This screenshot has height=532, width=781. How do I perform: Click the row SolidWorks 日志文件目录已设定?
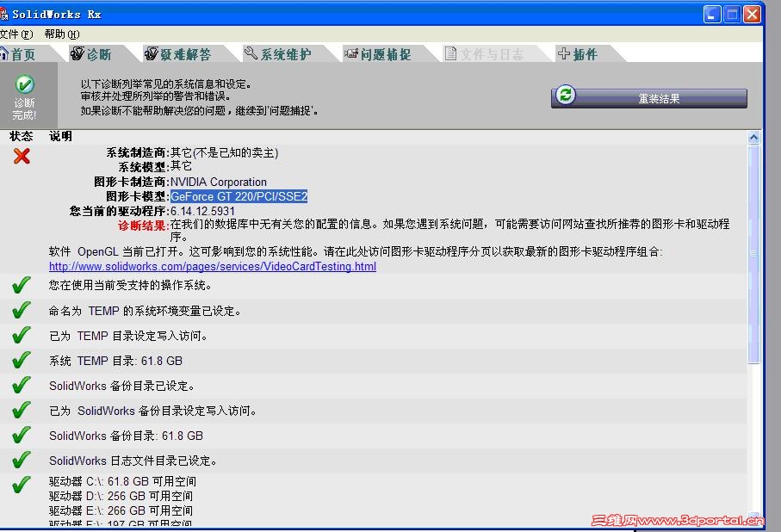pos(373,461)
